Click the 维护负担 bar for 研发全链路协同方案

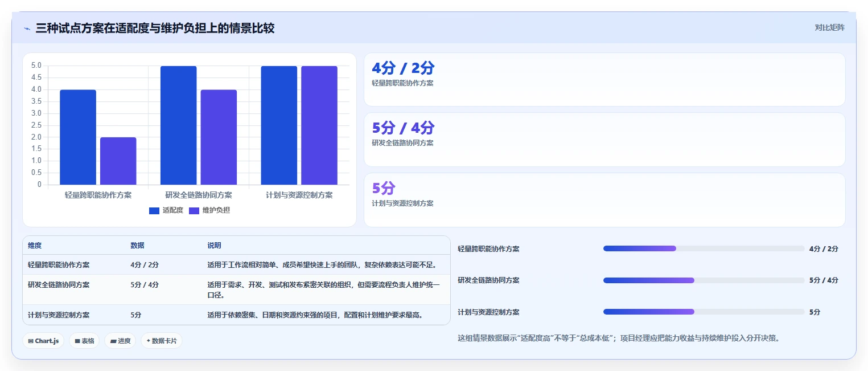[219, 137]
